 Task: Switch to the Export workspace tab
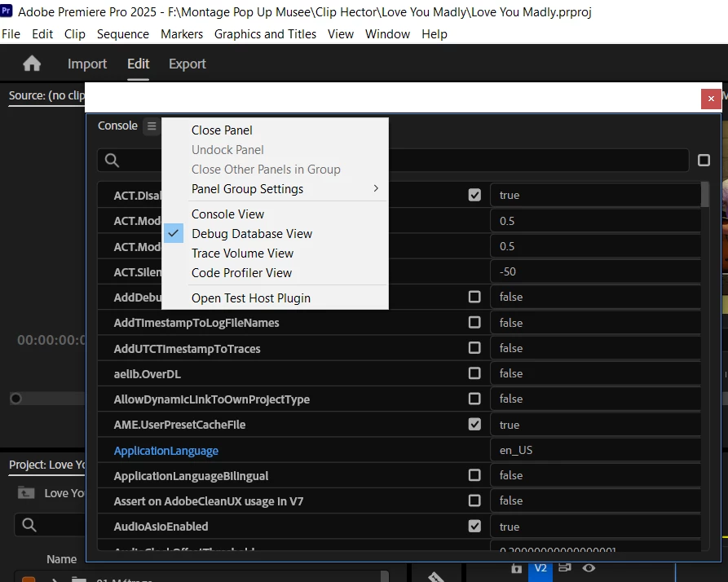(x=188, y=64)
